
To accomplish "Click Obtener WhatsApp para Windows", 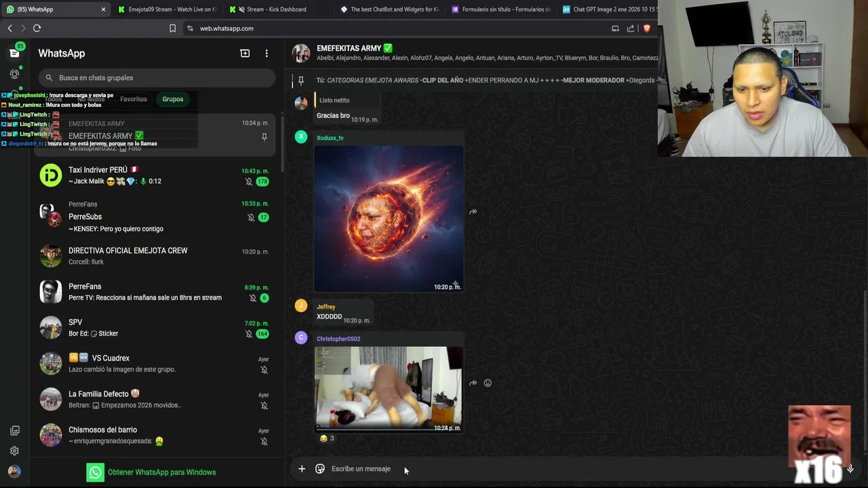I will (x=161, y=472).
